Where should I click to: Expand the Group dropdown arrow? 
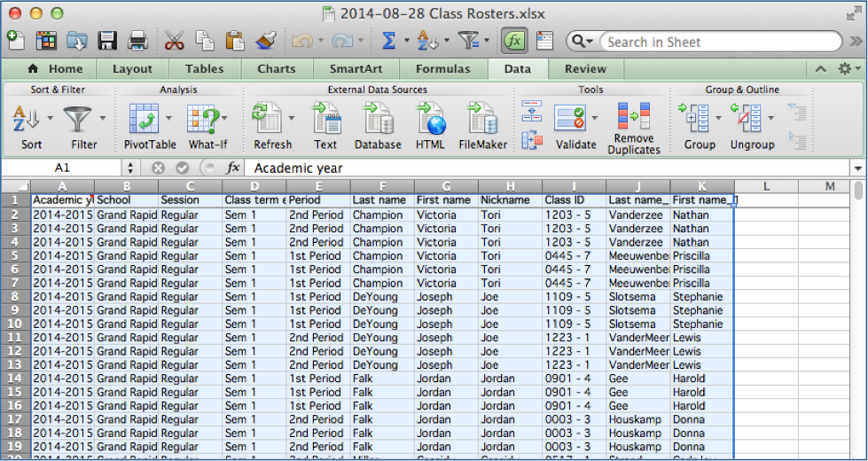718,118
